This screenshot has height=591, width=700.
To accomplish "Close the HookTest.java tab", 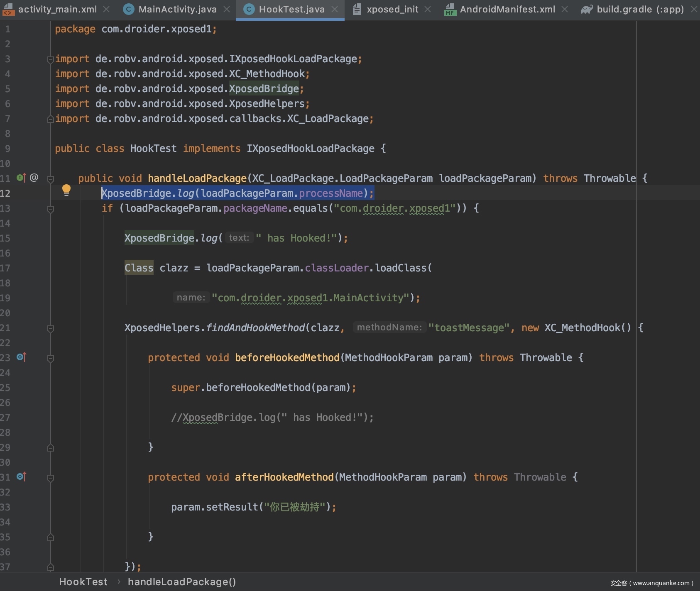I will [335, 9].
